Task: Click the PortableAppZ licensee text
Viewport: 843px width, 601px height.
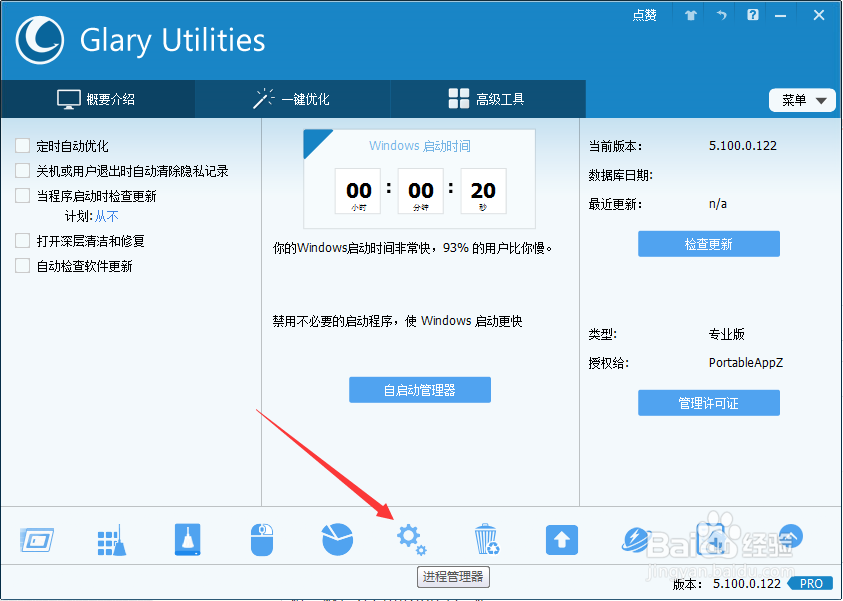Action: (746, 363)
